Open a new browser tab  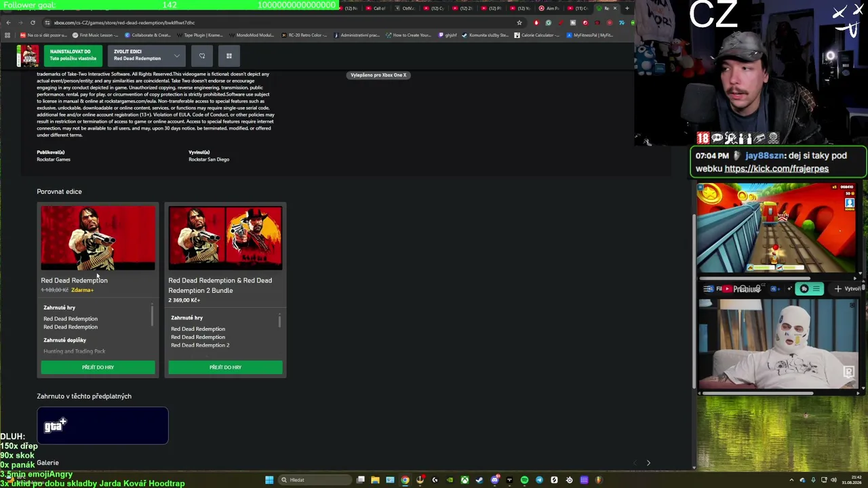(x=627, y=8)
